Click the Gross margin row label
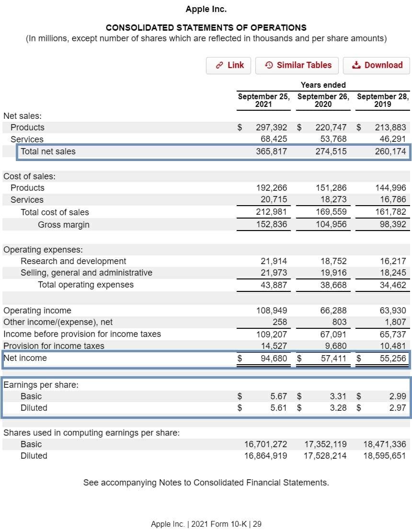This screenshot has width=412, height=532. [64, 224]
